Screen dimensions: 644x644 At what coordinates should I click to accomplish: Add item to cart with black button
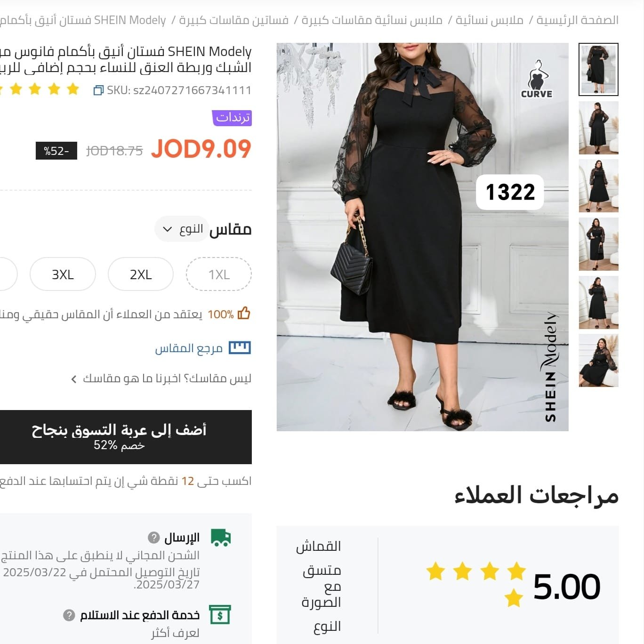[119, 437]
